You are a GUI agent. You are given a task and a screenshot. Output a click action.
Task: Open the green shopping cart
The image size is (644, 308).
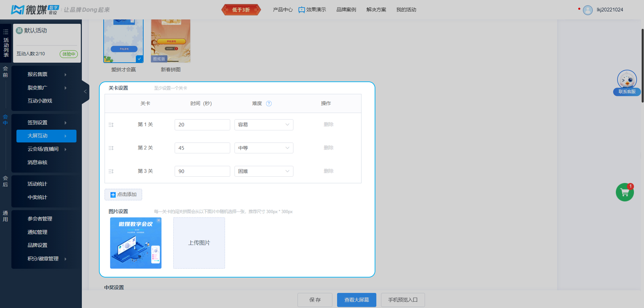(625, 192)
